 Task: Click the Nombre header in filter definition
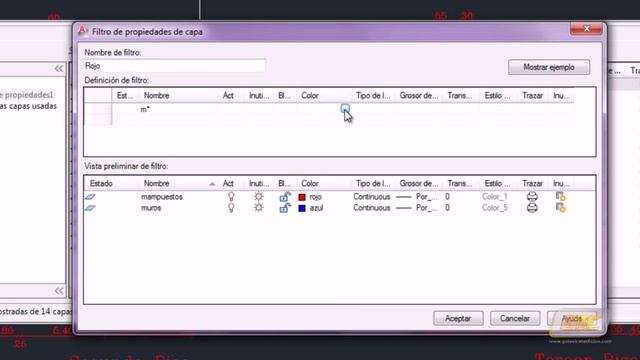[179, 96]
